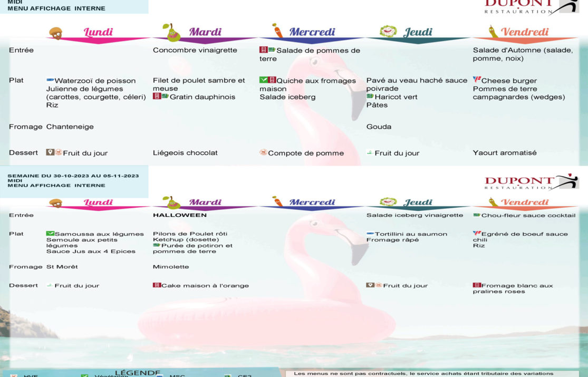Click the dish 'Concombre vinaigrette'
This screenshot has width=588, height=377.
click(195, 50)
